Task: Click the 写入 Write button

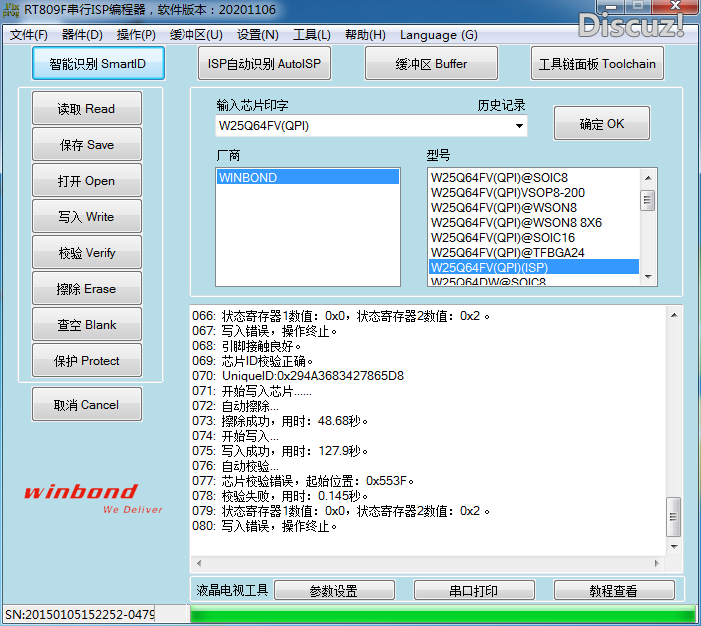Action: point(87,216)
